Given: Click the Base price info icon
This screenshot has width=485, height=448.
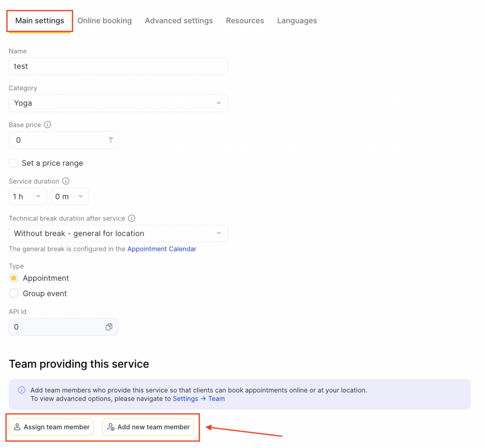Looking at the screenshot, I should tap(47, 125).
